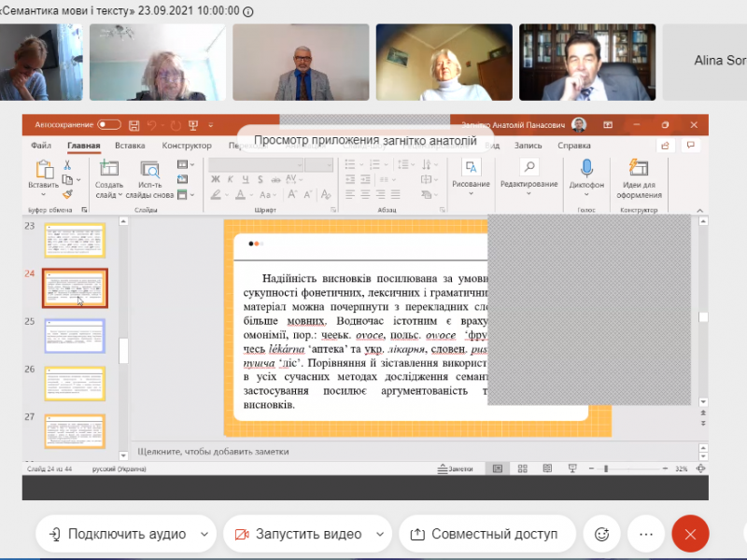Open the Вставка ribbon tab
The height and width of the screenshot is (560, 747).
pyautogui.click(x=130, y=146)
